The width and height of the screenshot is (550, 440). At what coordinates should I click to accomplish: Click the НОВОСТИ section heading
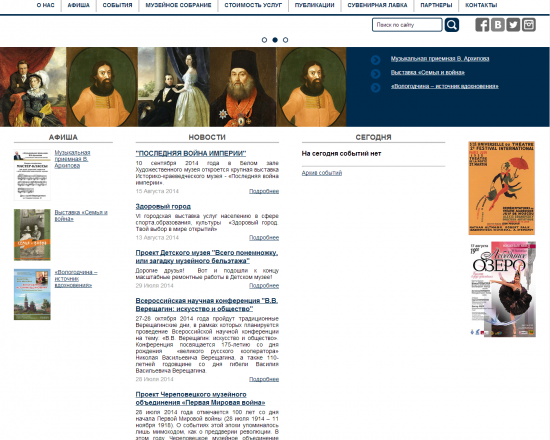207,137
